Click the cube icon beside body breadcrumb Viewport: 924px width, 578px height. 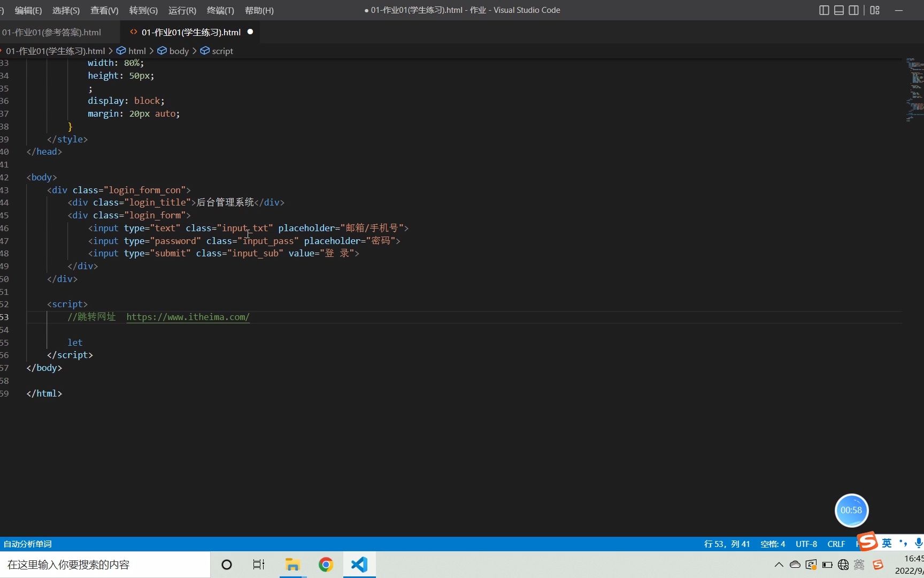tap(162, 51)
